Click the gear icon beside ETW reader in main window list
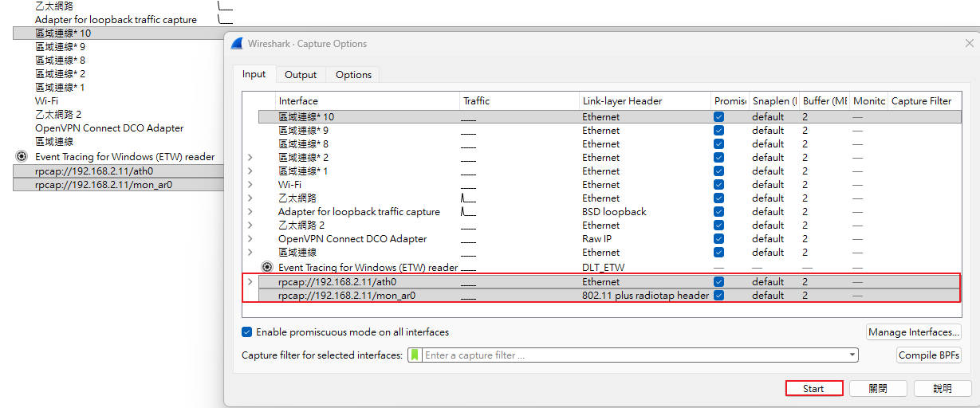 tap(22, 157)
